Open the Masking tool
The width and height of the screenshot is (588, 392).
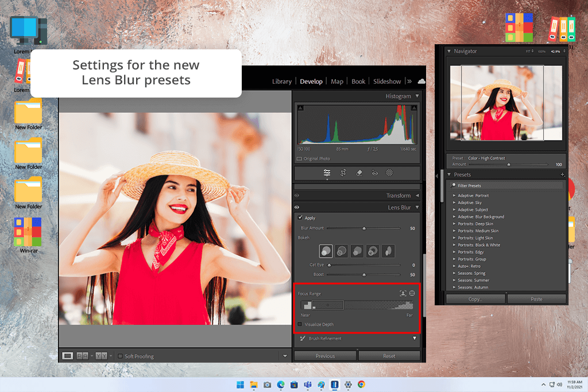(x=389, y=173)
